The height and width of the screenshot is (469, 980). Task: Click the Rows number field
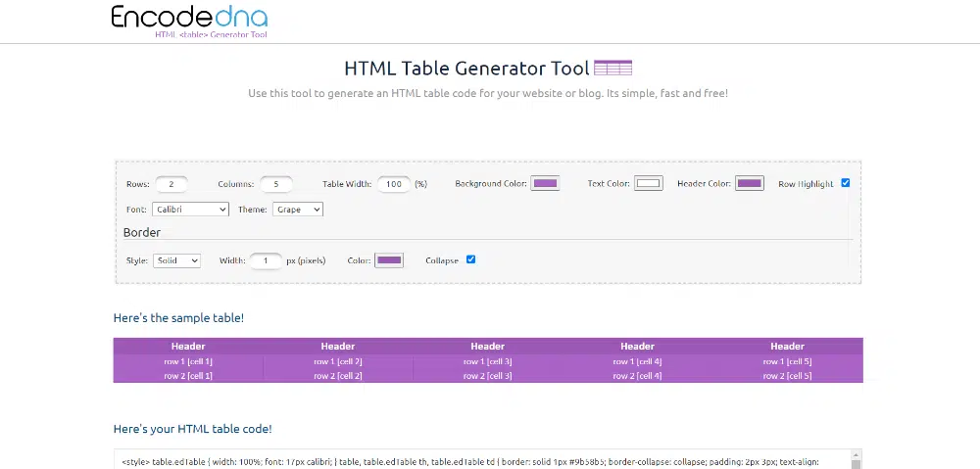tap(171, 184)
